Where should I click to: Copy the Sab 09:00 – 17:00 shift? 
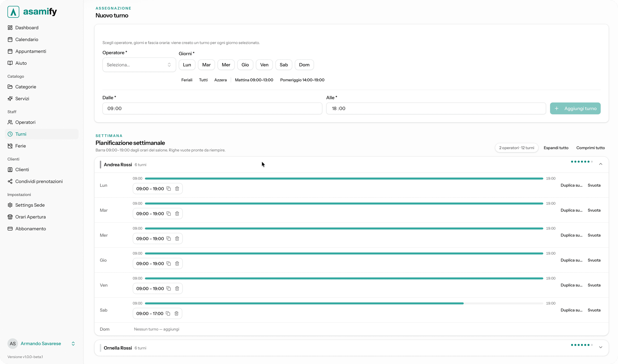(x=168, y=314)
